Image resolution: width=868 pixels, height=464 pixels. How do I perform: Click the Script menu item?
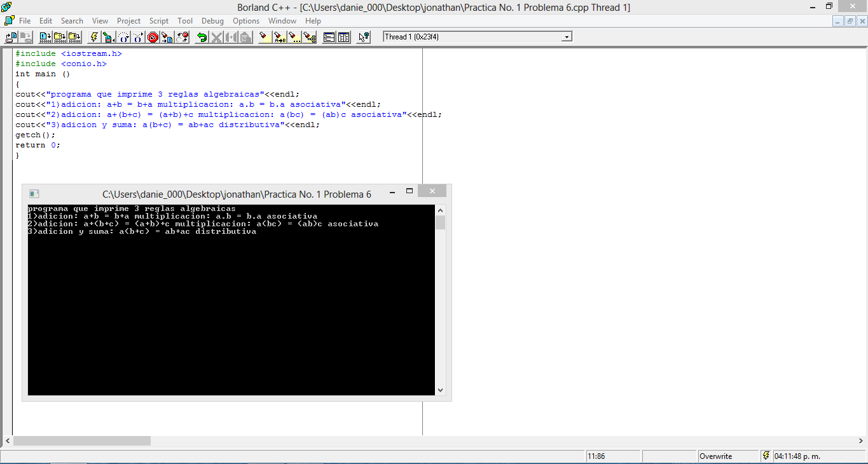158,20
